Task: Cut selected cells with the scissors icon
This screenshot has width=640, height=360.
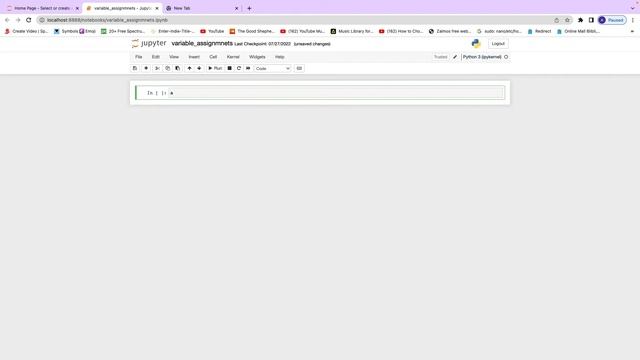Action: pos(157,68)
